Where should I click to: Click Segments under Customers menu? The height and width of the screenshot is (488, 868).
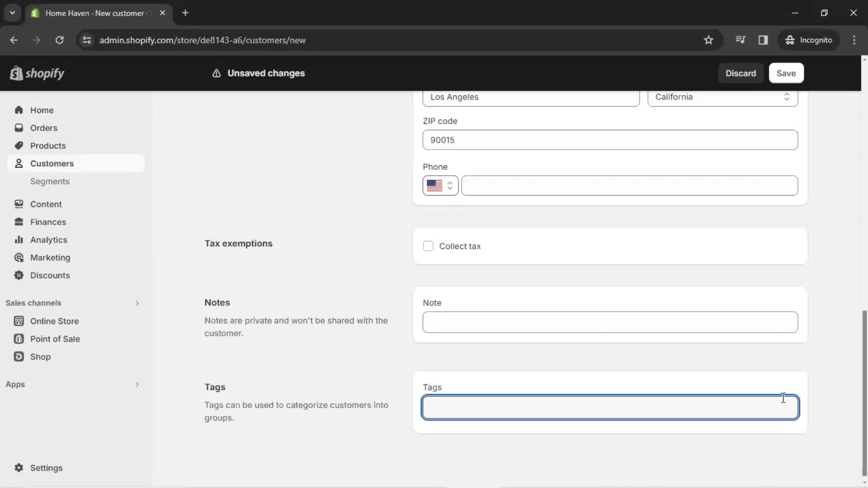49,181
